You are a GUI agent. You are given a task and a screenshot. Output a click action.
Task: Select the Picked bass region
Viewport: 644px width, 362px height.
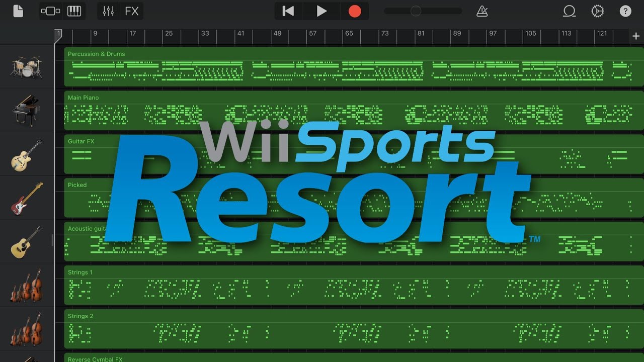[x=354, y=198]
